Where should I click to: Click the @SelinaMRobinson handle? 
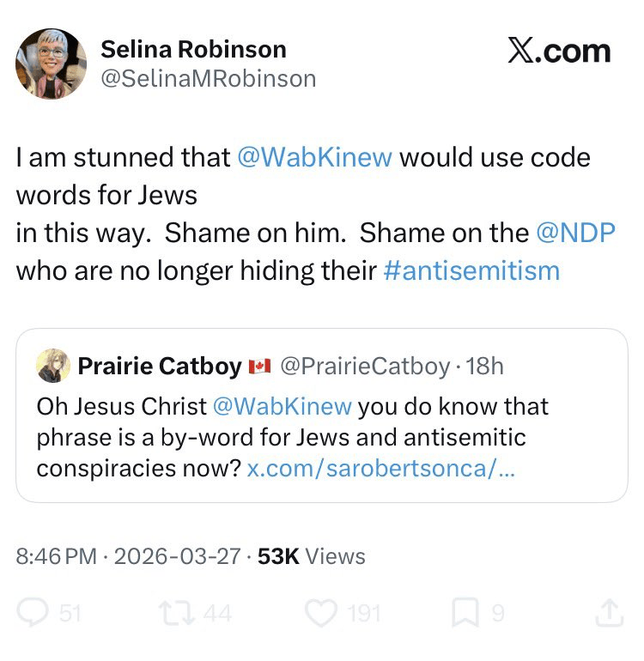point(209,79)
